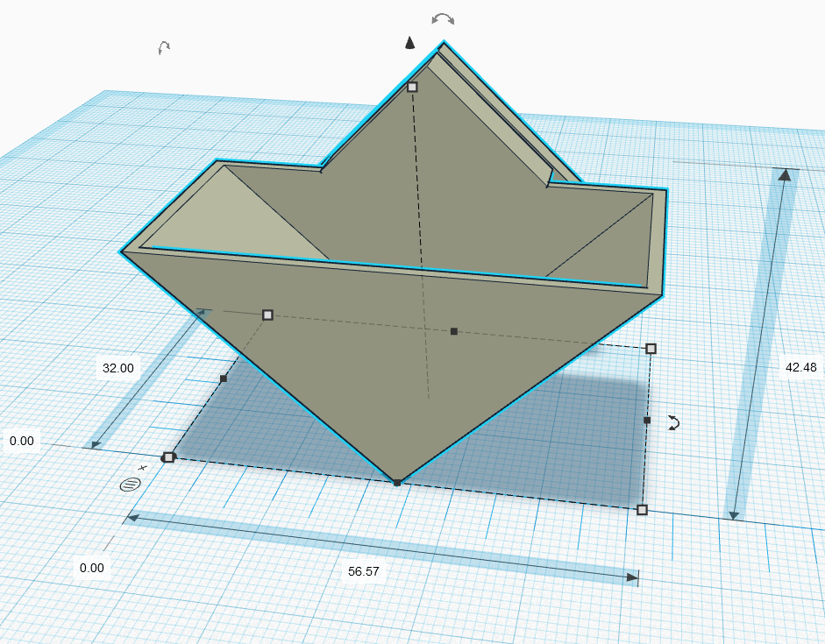Select the black midpoint handle on the back dashed edge
Viewport: 825px width, 644px height.
click(454, 331)
